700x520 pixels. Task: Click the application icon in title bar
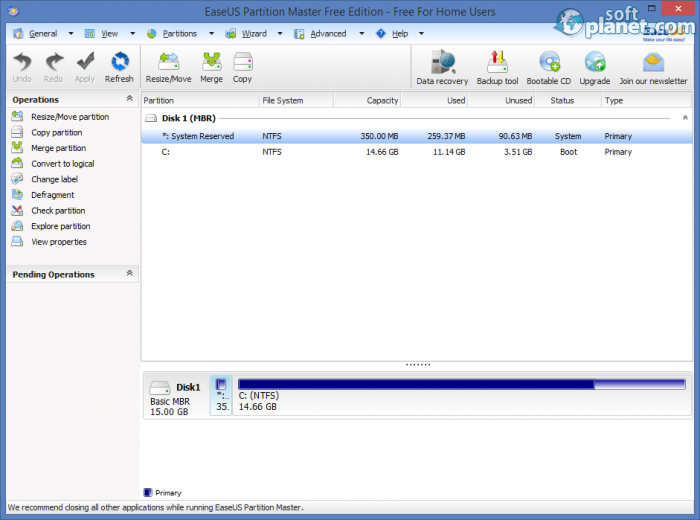coord(13,11)
